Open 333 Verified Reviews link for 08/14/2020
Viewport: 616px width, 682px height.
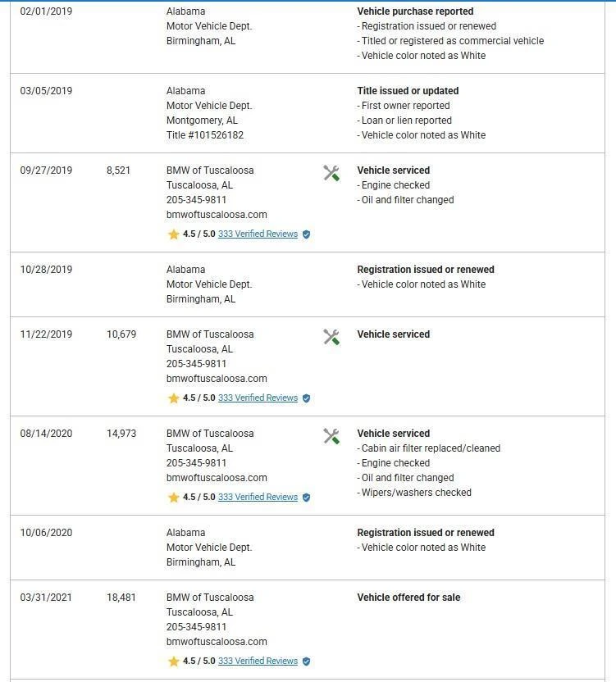point(258,498)
